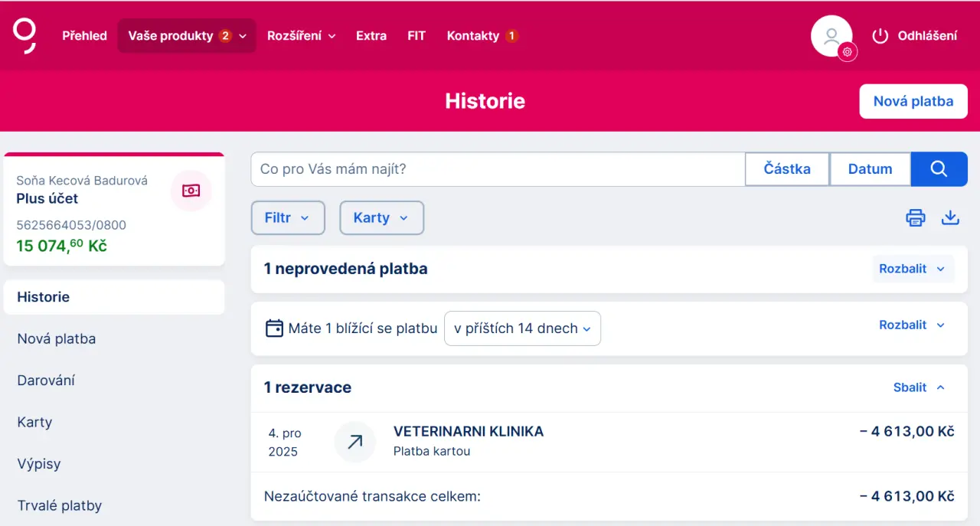Open the user profile avatar
Image resolution: width=980 pixels, height=526 pixels.
[831, 36]
